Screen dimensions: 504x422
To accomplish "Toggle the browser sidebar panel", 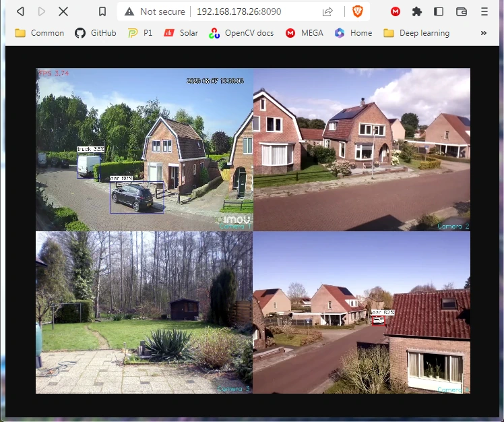I will [439, 11].
